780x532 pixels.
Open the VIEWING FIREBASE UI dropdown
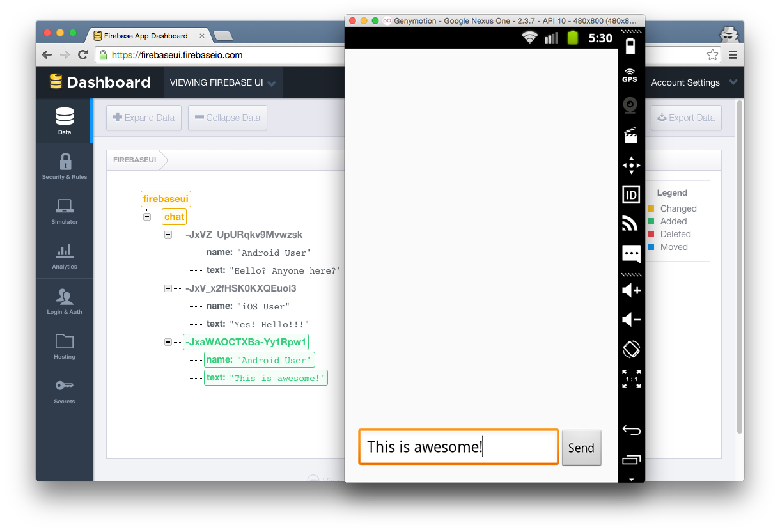click(222, 82)
